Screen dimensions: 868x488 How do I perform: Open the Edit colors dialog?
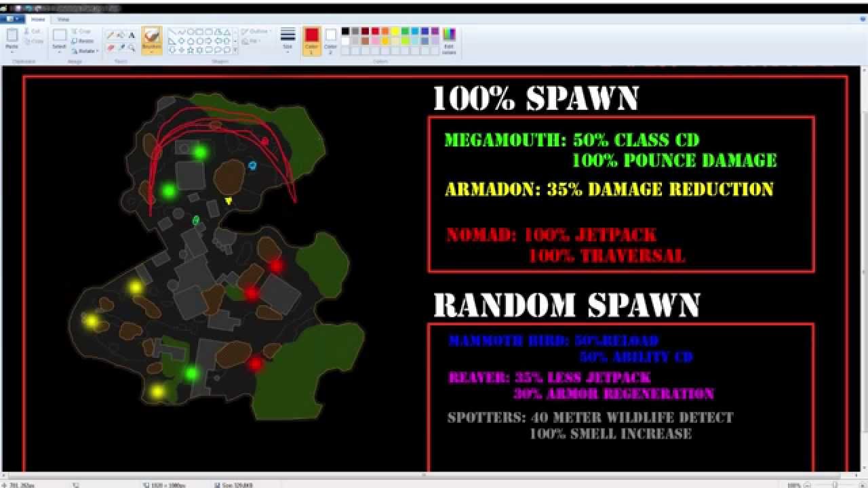click(x=449, y=40)
